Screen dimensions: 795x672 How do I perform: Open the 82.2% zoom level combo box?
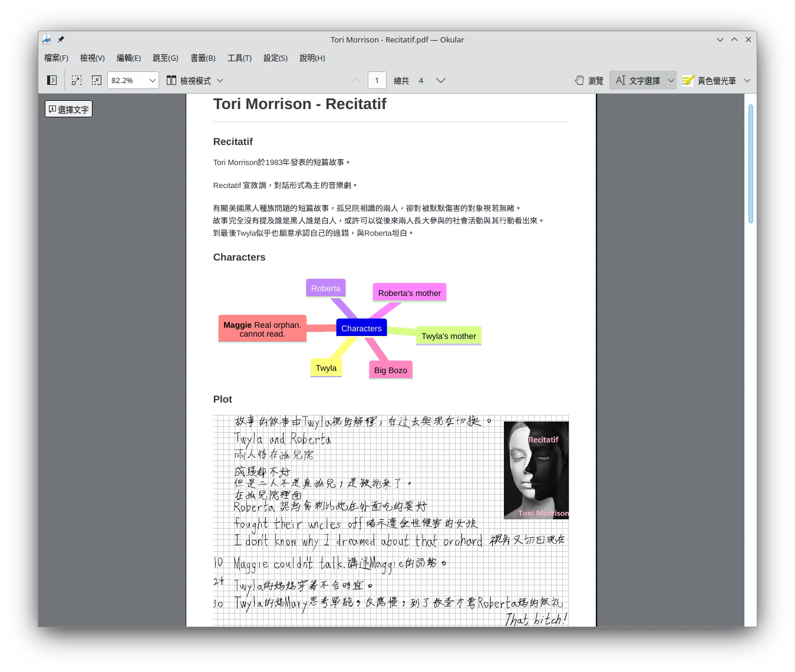(x=133, y=80)
